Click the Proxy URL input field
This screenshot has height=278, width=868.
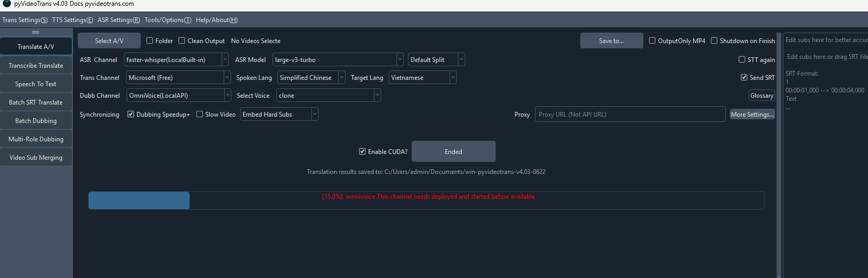630,115
